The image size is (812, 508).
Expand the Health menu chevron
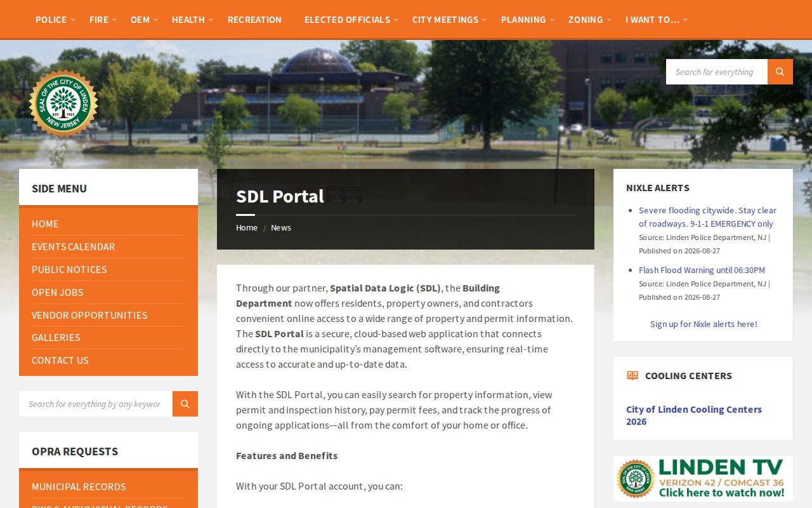click(x=211, y=20)
